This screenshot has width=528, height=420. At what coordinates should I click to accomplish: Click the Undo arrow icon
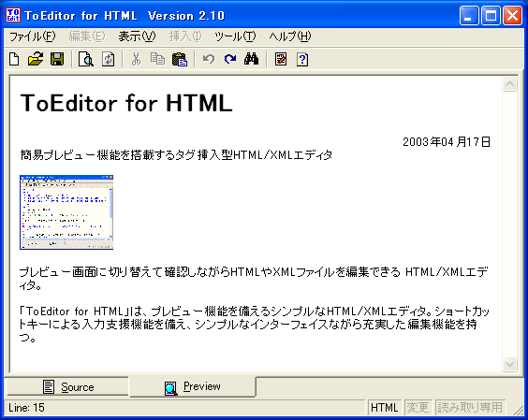209,59
